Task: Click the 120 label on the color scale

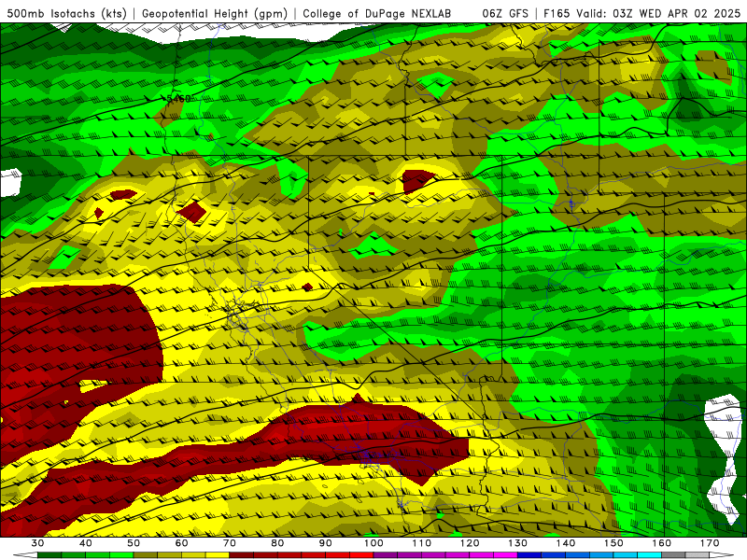Action: (470, 543)
